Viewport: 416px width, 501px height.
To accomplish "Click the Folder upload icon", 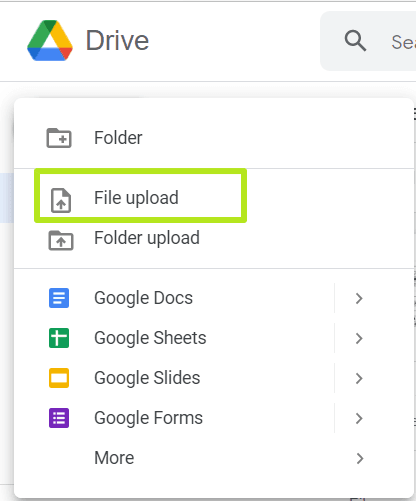I will [61, 240].
